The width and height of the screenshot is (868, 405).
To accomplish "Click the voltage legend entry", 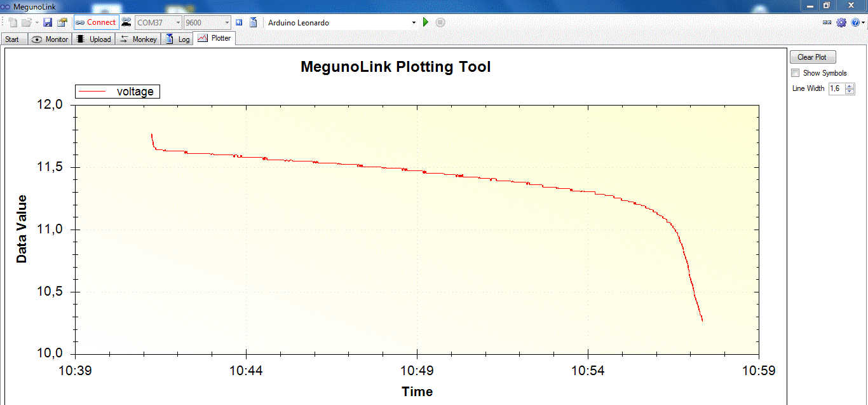I will click(118, 92).
